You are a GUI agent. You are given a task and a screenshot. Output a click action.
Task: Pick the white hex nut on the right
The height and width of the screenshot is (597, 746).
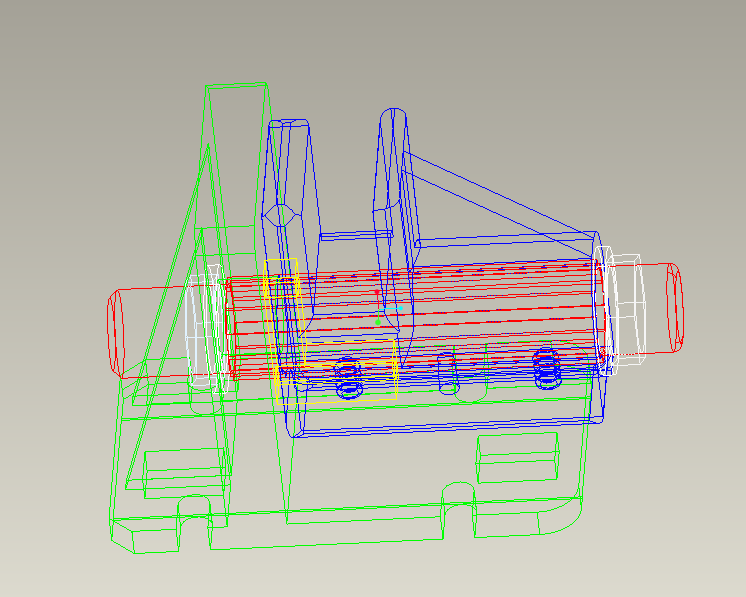click(621, 311)
